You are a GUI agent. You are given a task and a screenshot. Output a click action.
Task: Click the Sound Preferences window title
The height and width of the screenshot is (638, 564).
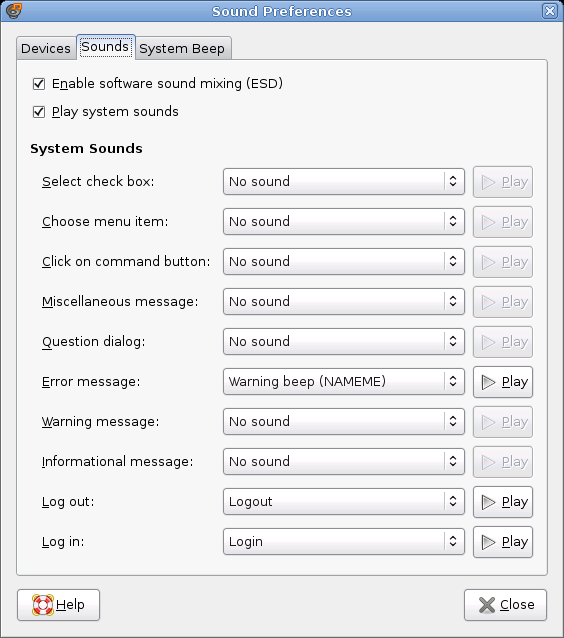282,11
